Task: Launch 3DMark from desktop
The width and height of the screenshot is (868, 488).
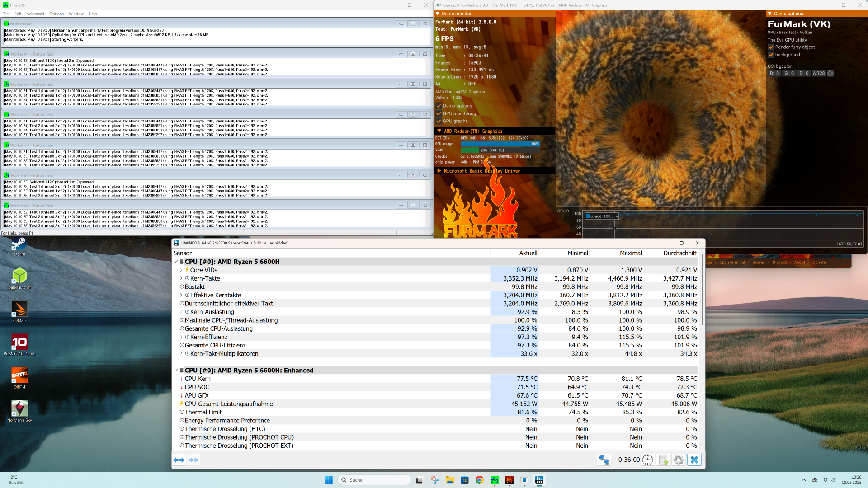Action: 19,311
